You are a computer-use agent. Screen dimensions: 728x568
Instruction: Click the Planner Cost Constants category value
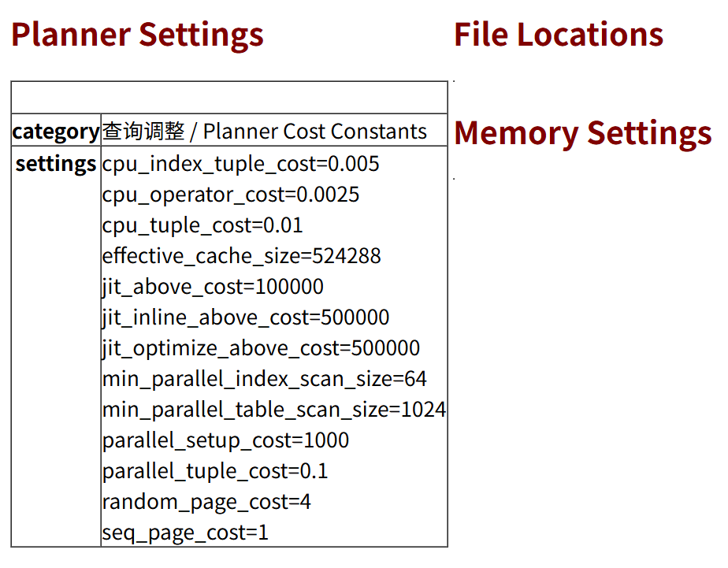click(x=264, y=132)
